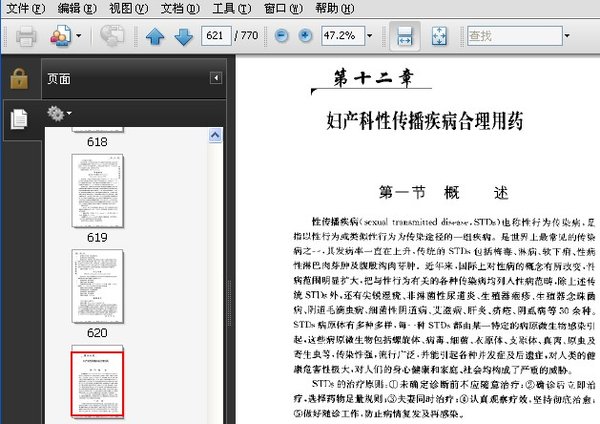Select the page 620 thumbnail

[x=98, y=286]
